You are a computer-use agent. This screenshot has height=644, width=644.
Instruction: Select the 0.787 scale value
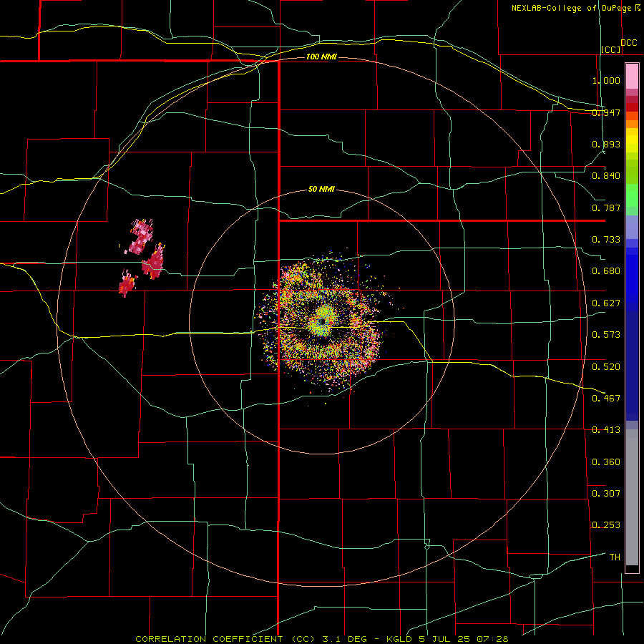click(x=606, y=208)
